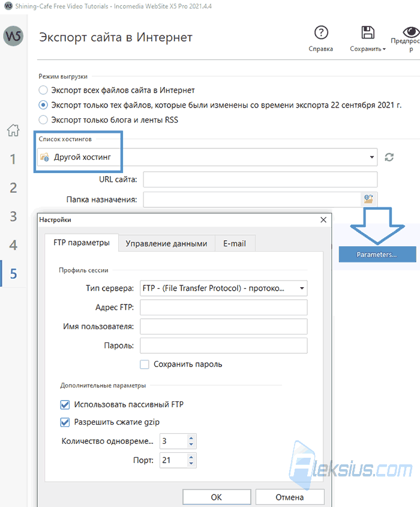Click the Сохранить floppy disk icon
Screen dimensions: 420x507
click(x=368, y=32)
